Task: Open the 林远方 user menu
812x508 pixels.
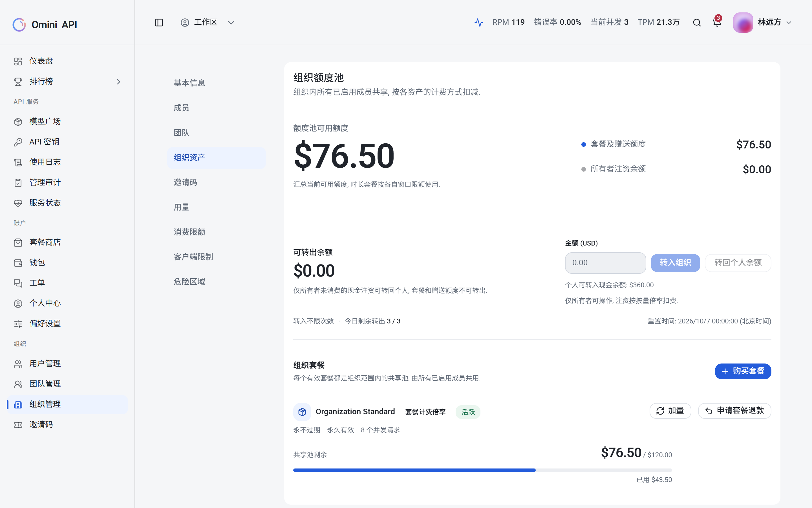Action: pos(762,23)
